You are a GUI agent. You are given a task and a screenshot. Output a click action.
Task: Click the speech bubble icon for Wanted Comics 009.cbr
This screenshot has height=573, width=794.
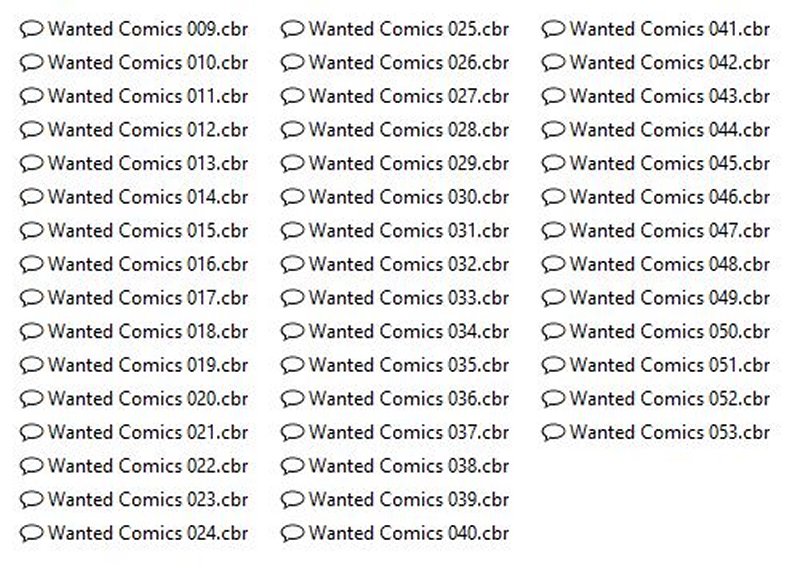point(31,29)
